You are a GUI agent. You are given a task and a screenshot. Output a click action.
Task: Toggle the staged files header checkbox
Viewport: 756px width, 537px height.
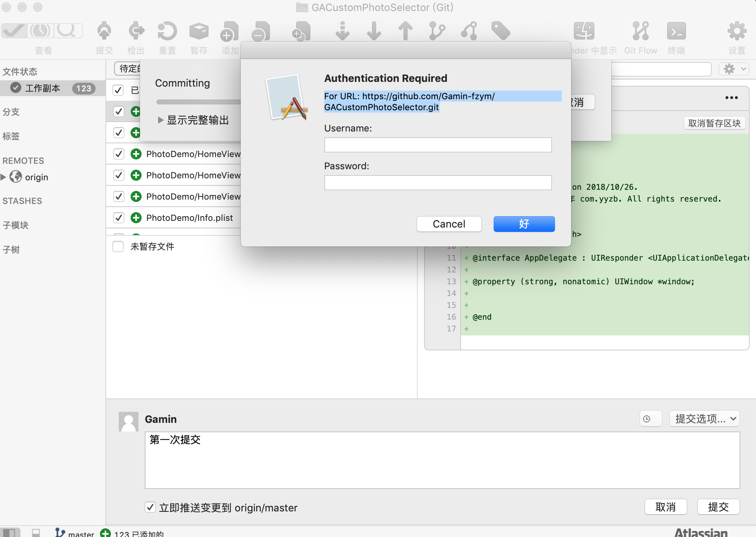(118, 90)
